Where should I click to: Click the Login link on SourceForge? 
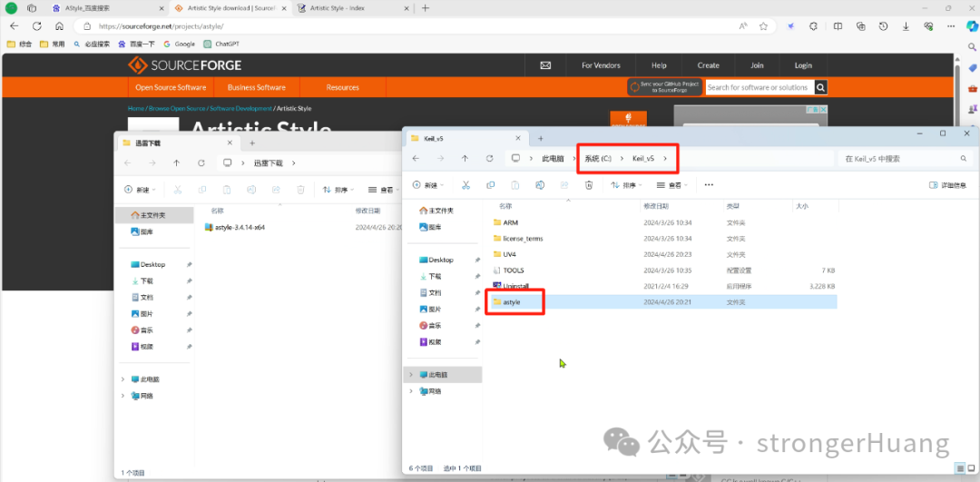803,65
